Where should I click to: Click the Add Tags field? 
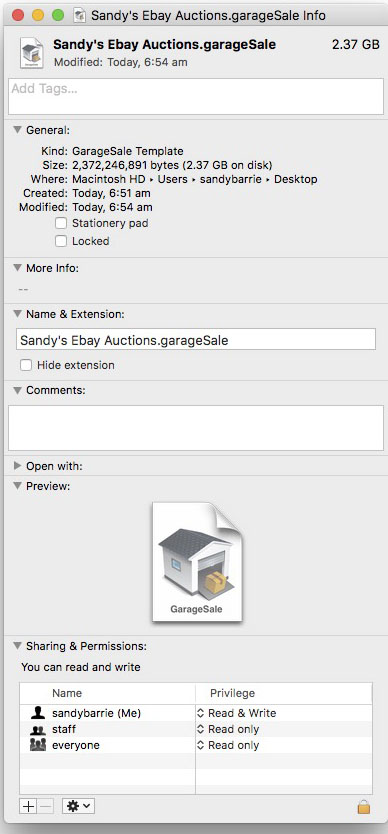(196, 96)
